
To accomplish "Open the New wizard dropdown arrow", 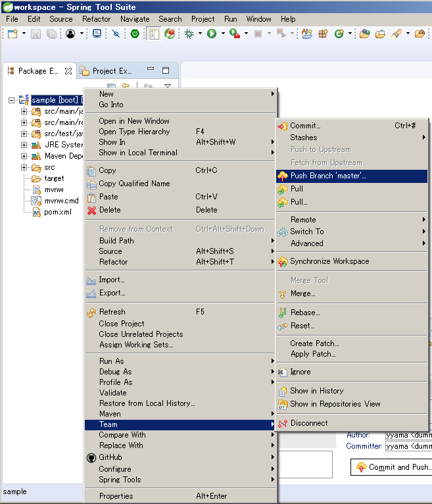I will point(24,34).
